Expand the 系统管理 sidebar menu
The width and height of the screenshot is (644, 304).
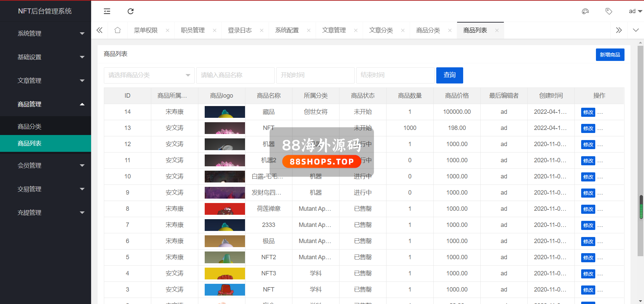[45, 34]
